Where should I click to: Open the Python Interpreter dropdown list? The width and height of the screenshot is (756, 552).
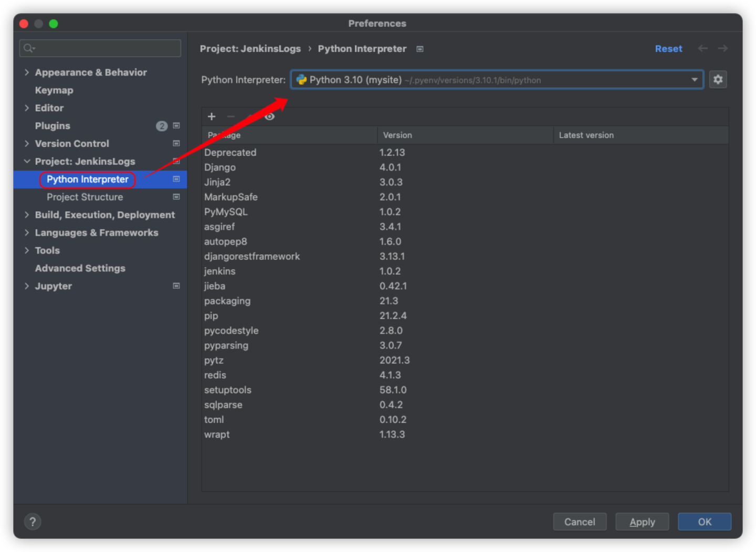694,80
